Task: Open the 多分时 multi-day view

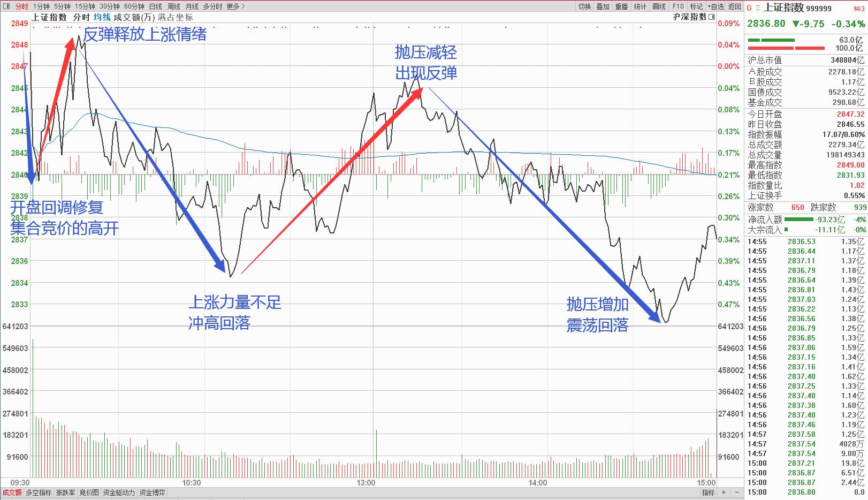Action: (212, 6)
